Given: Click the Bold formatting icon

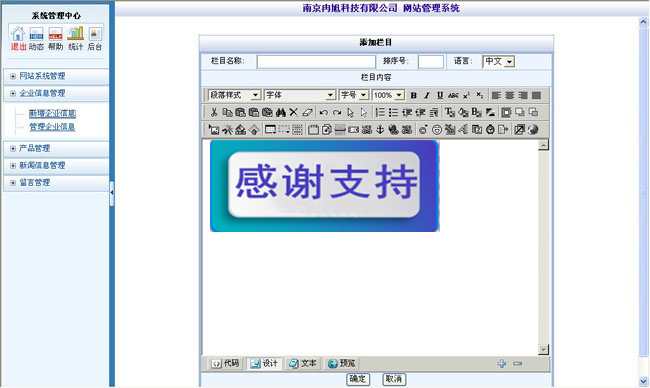Looking at the screenshot, I should [413, 95].
